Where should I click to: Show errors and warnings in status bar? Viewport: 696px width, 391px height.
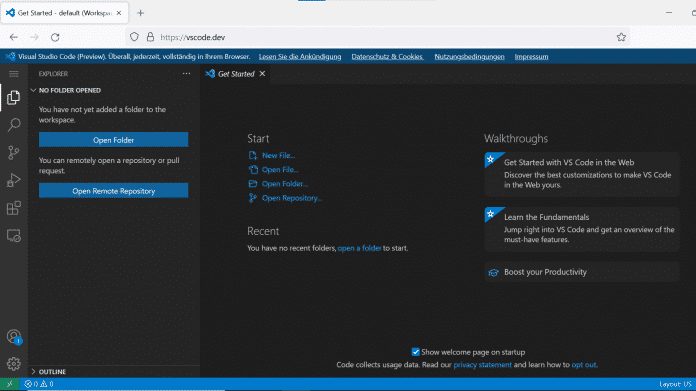(39, 384)
